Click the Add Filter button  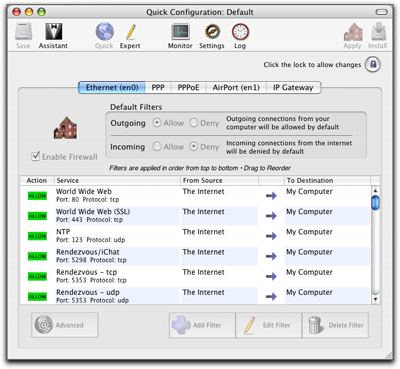202,325
